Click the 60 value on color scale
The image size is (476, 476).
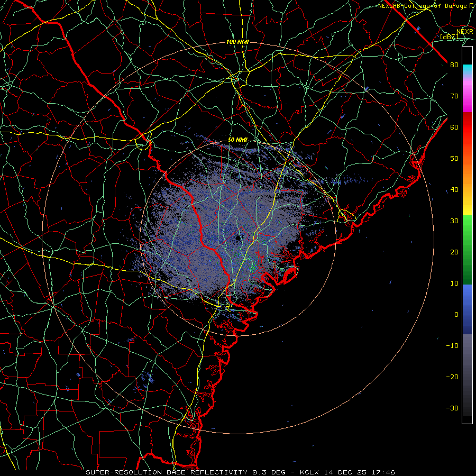454,127
